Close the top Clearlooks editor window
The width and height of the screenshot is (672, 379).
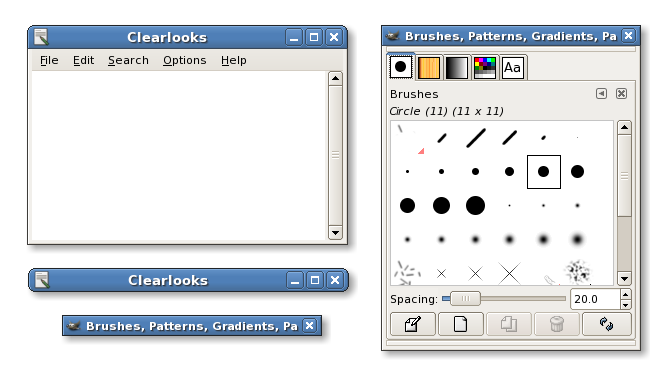click(x=334, y=37)
